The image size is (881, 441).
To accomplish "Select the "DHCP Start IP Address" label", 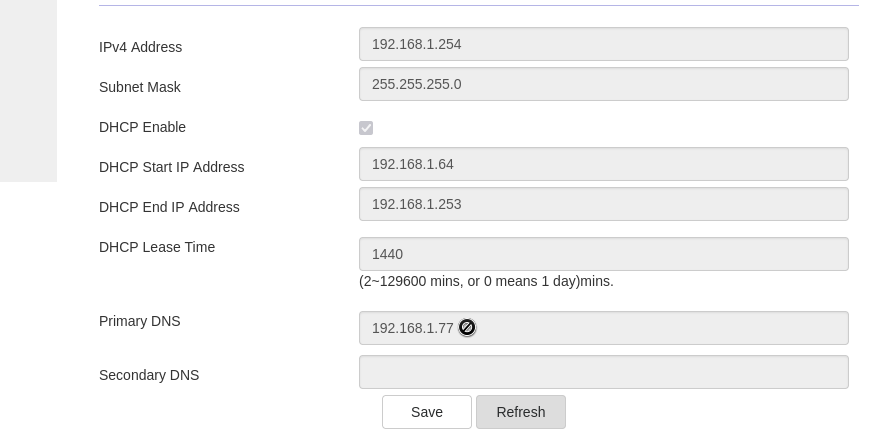I will (171, 167).
